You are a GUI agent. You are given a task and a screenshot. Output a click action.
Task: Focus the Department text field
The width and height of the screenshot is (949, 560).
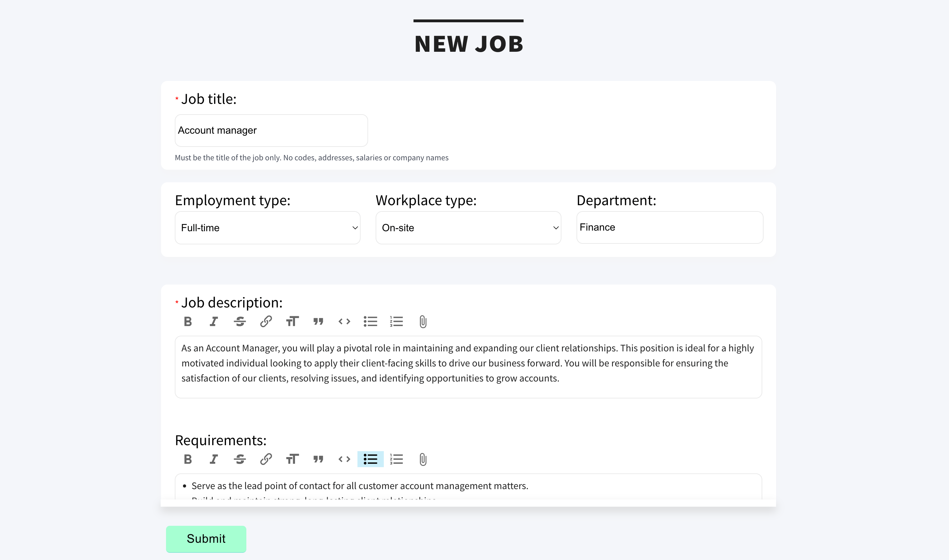pos(669,227)
